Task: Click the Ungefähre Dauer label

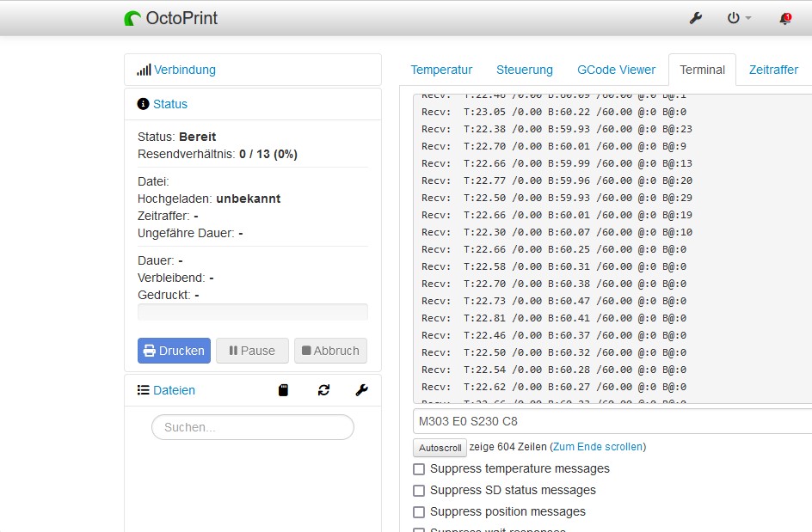Action: point(186,234)
